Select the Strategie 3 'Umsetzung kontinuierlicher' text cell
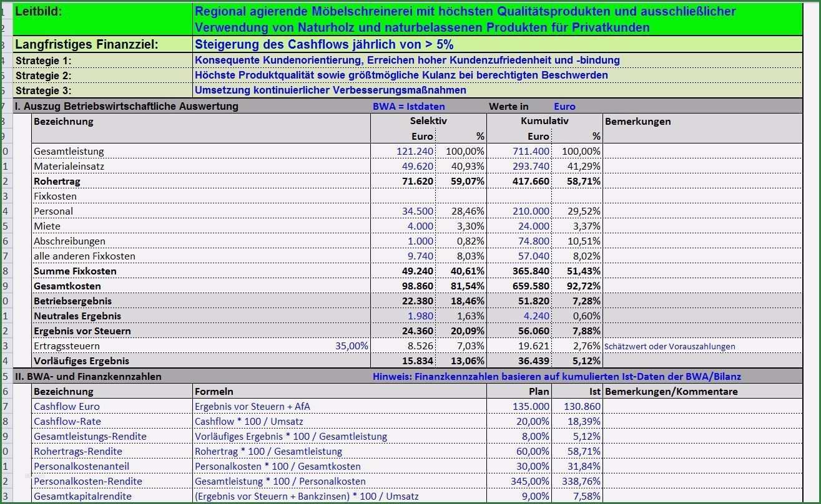This screenshot has height=504, width=821. click(x=330, y=90)
